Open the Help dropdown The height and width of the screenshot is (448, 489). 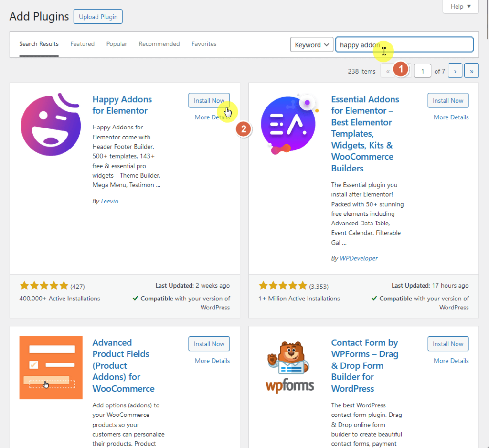click(x=461, y=7)
